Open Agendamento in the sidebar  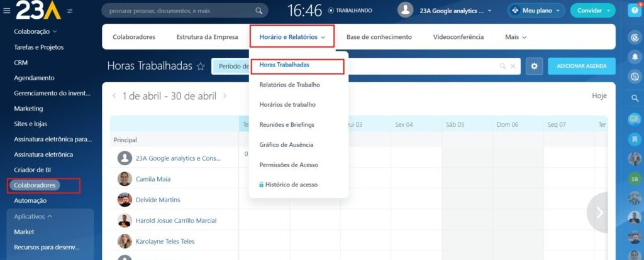click(34, 78)
